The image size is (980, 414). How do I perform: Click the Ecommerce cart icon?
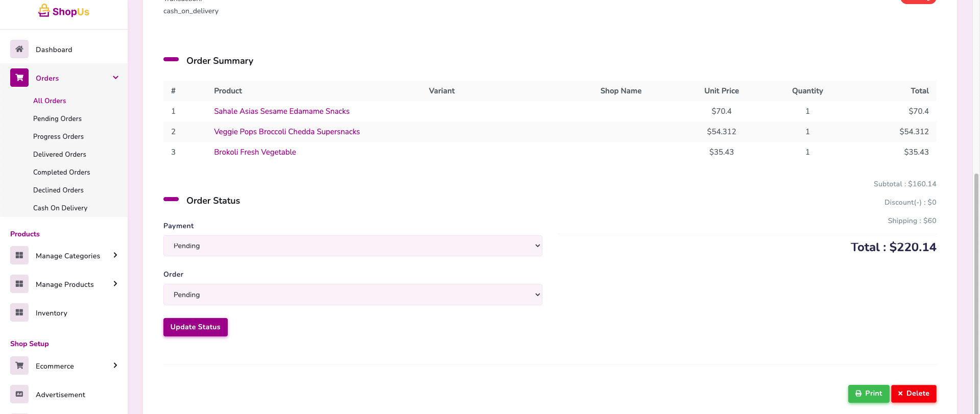click(x=19, y=366)
